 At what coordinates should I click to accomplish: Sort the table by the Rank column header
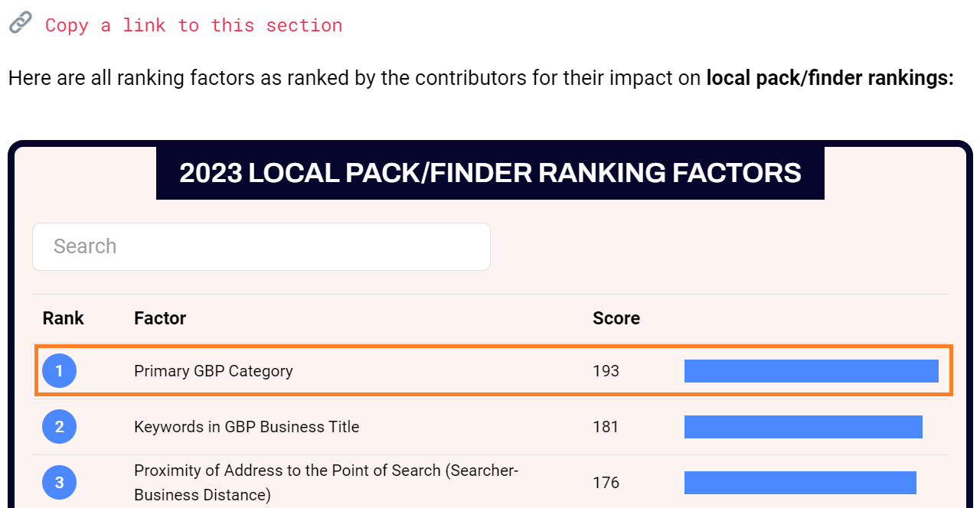click(x=63, y=317)
